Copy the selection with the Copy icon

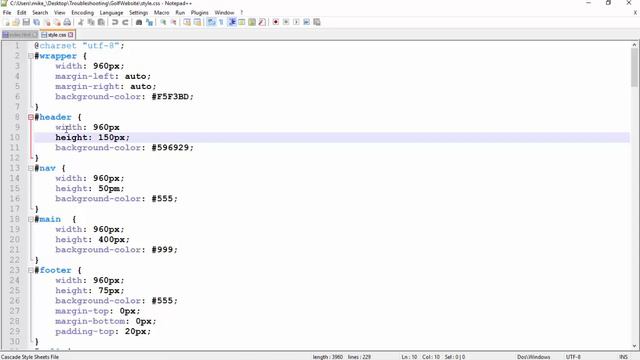[91, 22]
